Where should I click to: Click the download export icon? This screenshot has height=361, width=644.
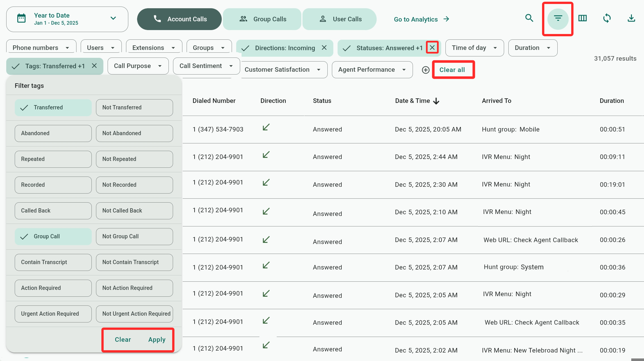click(631, 18)
